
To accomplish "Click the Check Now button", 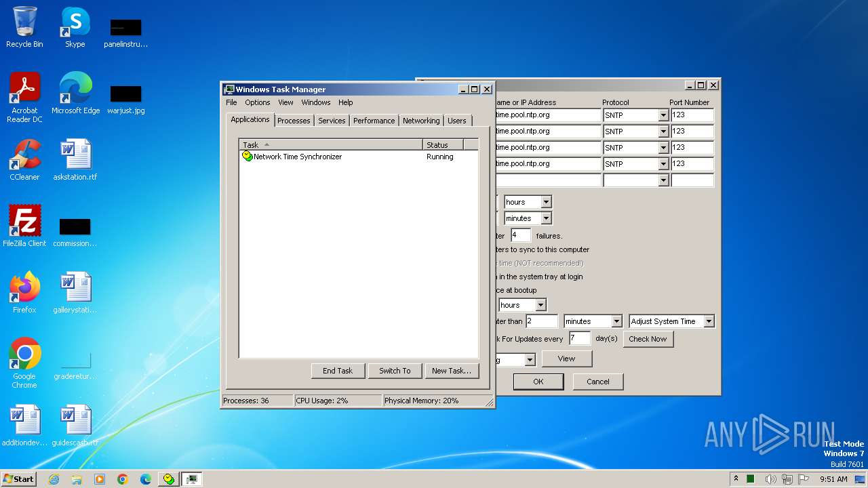I will pos(648,339).
